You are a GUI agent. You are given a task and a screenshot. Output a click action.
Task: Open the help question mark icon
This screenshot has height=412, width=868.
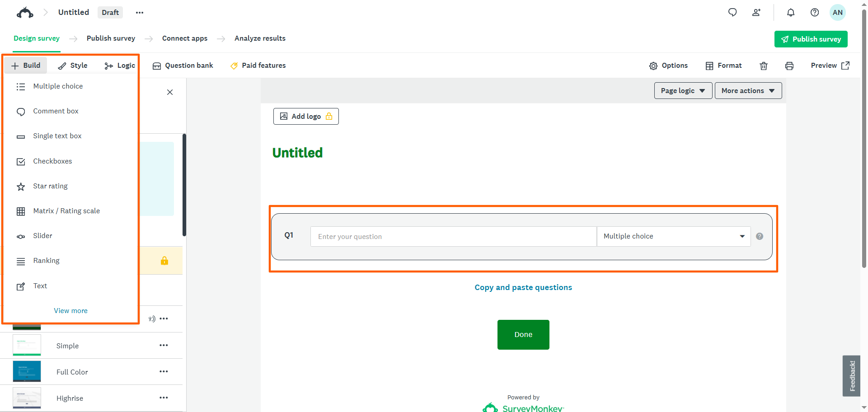[815, 13]
